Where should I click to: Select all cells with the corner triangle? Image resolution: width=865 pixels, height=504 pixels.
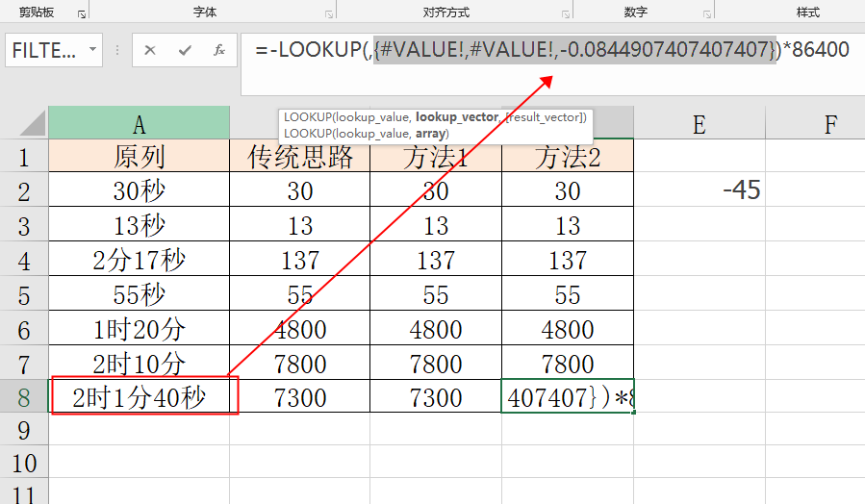(x=33, y=123)
